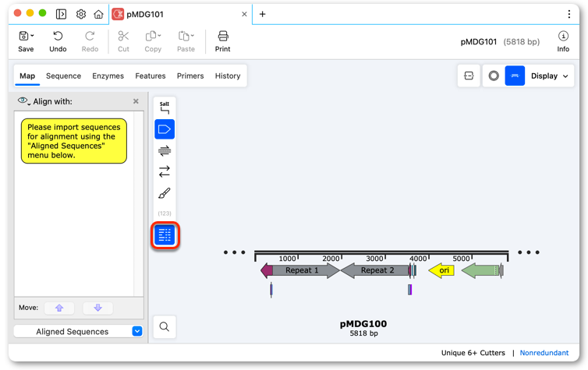Open the magnifier search button

(165, 326)
